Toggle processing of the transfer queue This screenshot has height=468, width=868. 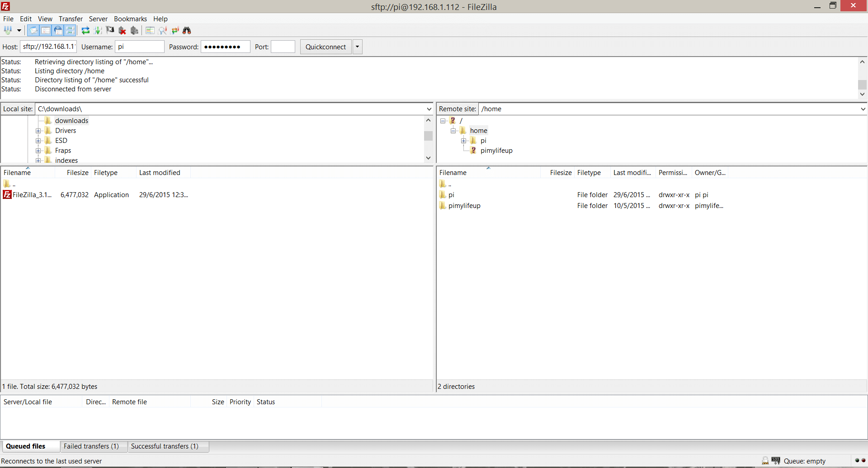click(98, 30)
